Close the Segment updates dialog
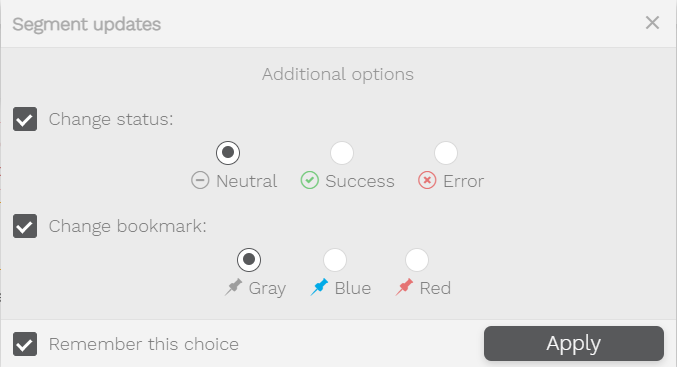This screenshot has width=677, height=367. 652,22
